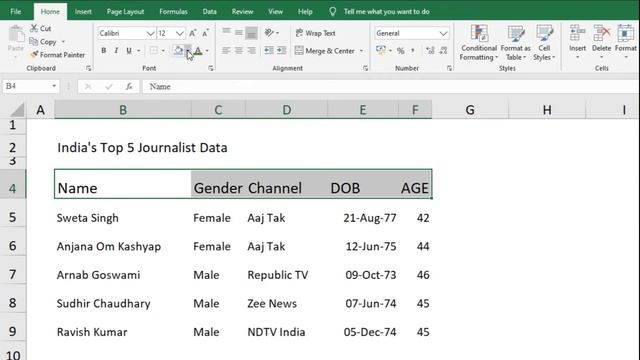Screen dimensions: 640x360
Task: Select the cell containing Republic TV
Action: [x=286, y=275]
